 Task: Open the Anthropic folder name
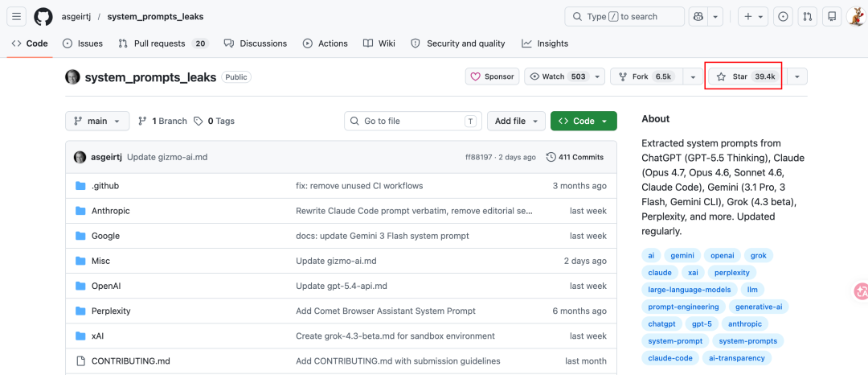[111, 211]
